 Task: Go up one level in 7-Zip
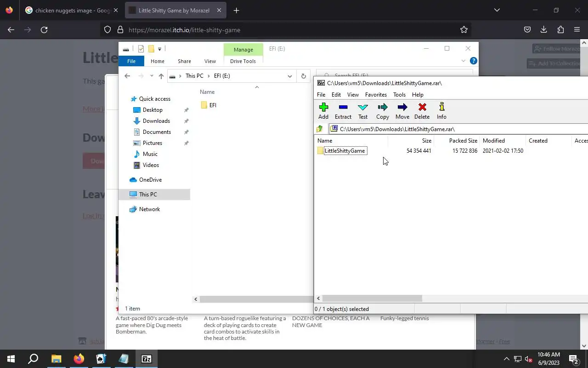[x=320, y=129]
